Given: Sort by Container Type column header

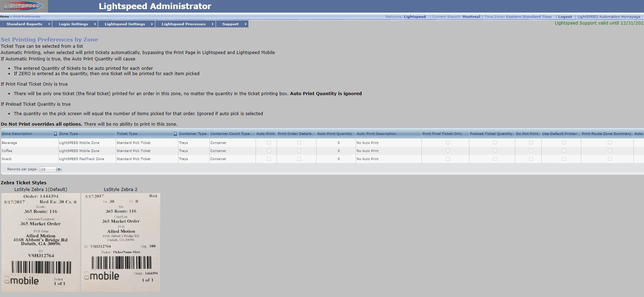Looking at the screenshot, I should 192,134.
